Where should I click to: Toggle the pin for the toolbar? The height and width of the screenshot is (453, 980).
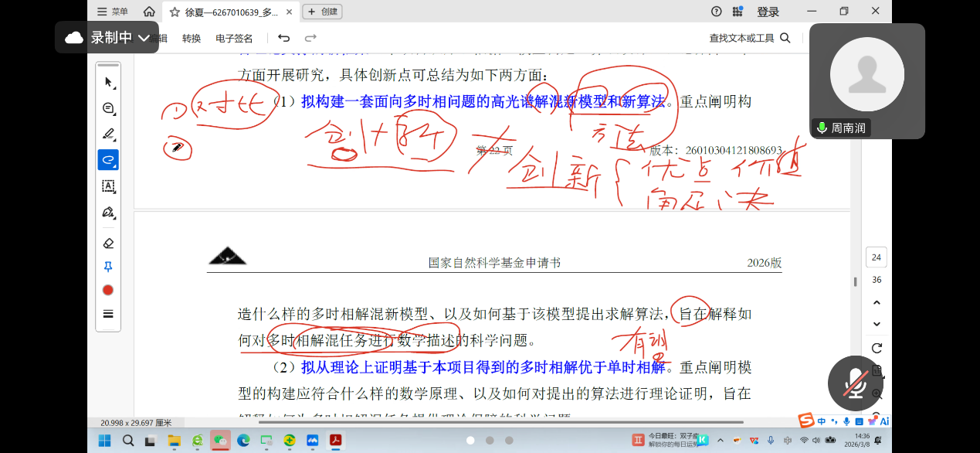pos(108,267)
